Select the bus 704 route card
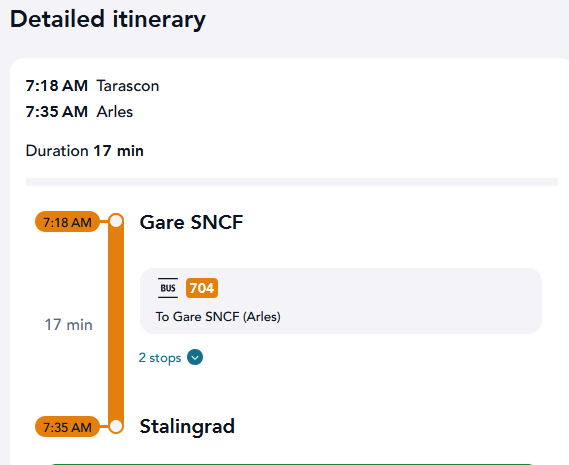This screenshot has height=465, width=569. coord(341,301)
